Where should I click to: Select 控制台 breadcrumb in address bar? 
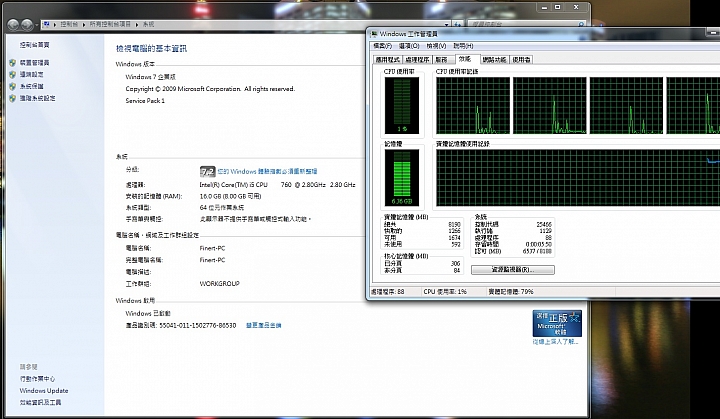coord(69,24)
